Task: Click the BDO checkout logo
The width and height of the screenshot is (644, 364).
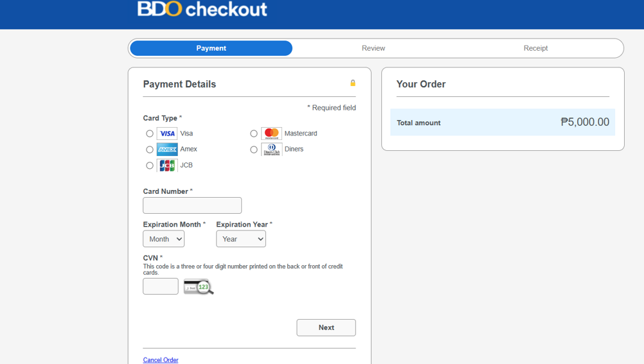Action: [x=202, y=9]
